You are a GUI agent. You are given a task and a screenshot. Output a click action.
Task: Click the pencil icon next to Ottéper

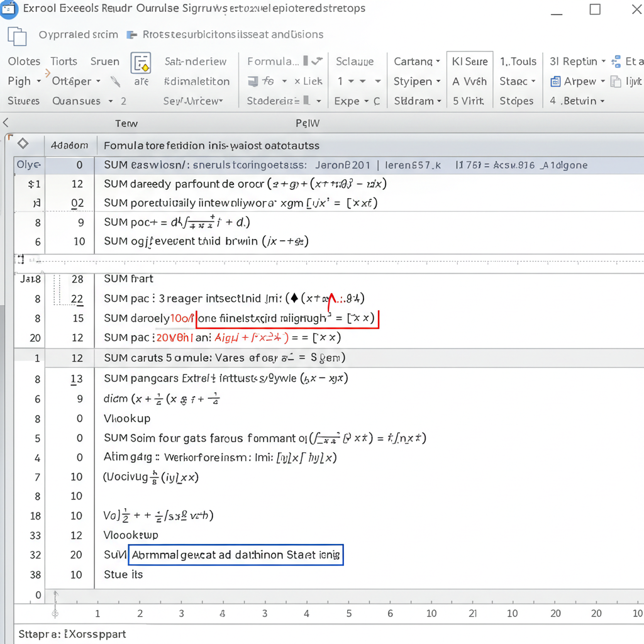tap(116, 81)
